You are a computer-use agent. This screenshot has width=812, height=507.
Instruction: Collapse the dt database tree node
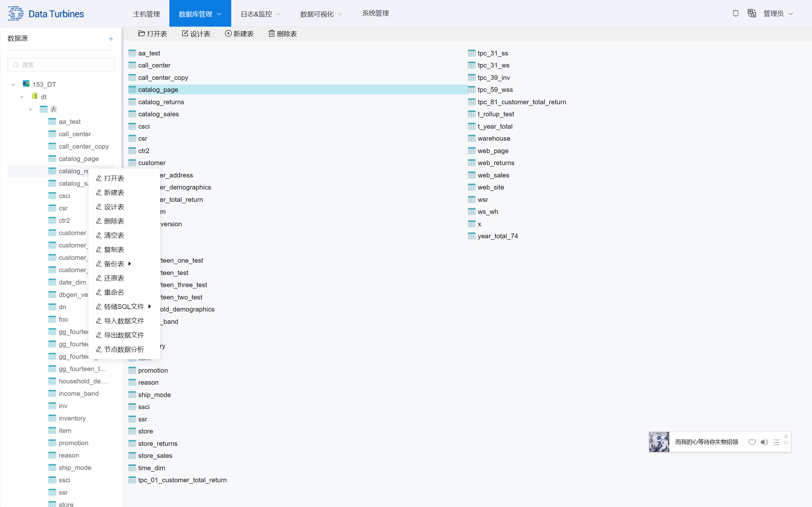coord(22,97)
